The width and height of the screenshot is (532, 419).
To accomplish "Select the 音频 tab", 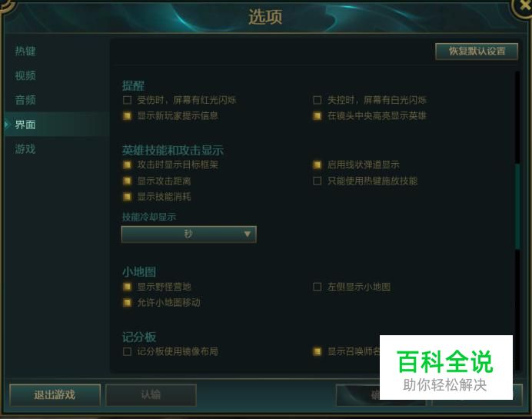I will [x=25, y=100].
